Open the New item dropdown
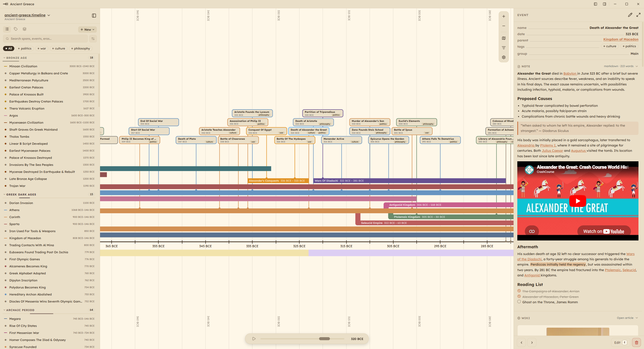Screen dimensions: 644x349 pyautogui.click(x=87, y=29)
